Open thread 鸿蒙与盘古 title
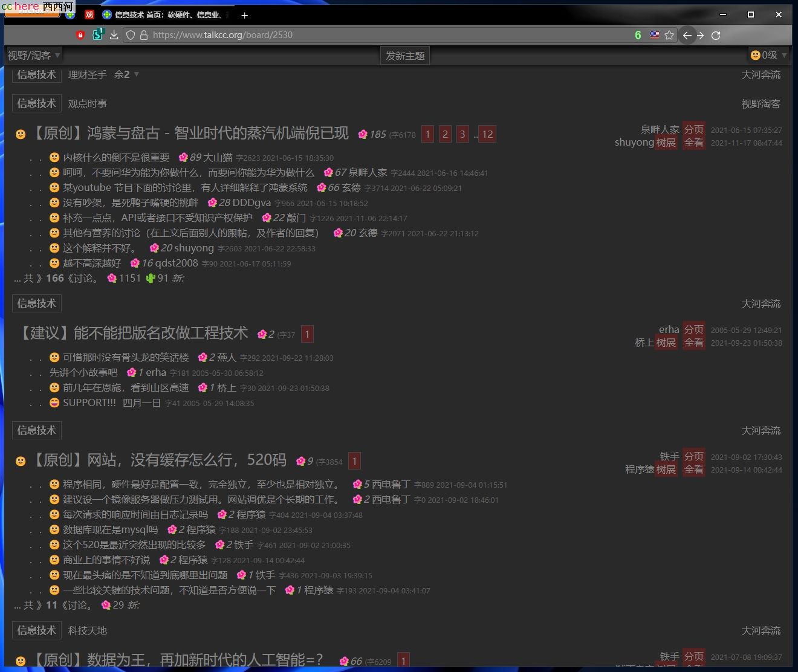Screen dimensions: 798x672 (x=187, y=133)
